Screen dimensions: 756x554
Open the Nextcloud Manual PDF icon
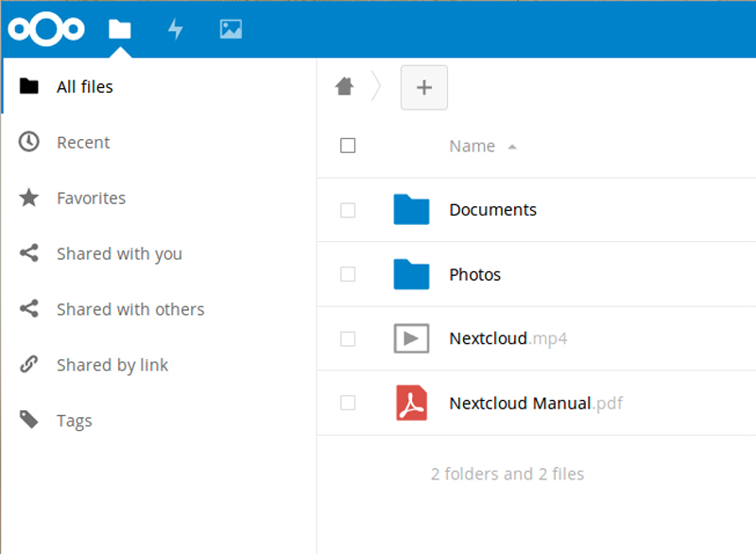pyautogui.click(x=411, y=403)
